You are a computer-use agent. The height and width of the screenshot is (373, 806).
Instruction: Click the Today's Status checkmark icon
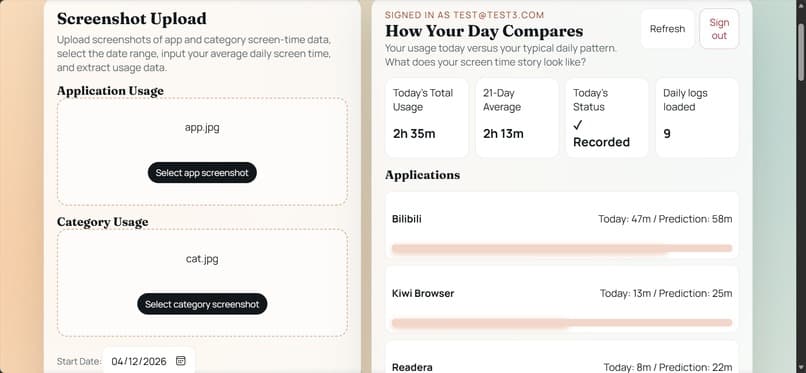[578, 126]
